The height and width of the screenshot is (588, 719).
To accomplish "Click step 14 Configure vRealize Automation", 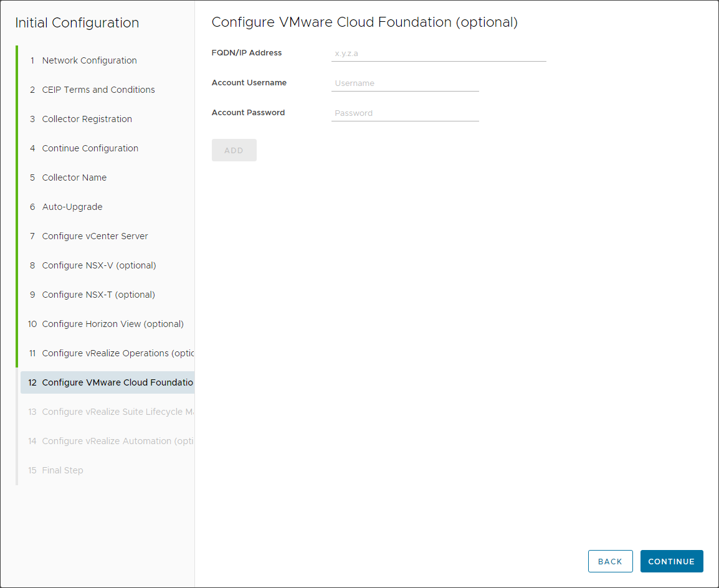I will [107, 442].
